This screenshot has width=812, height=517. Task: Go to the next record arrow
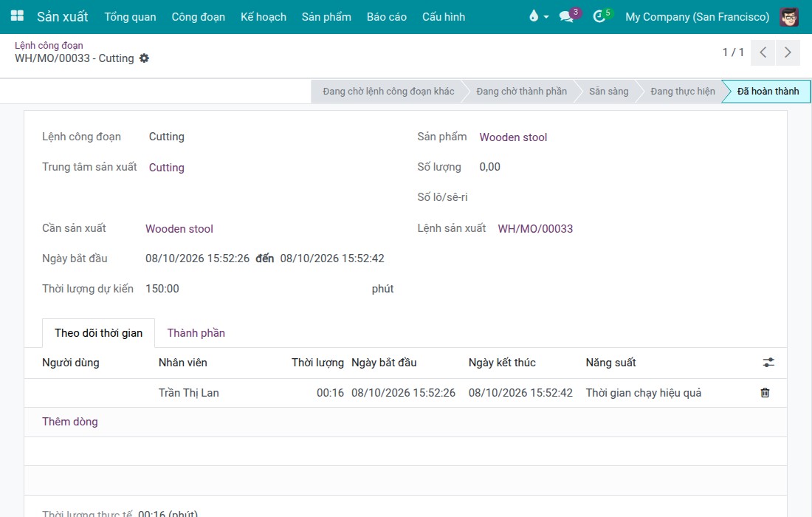[x=788, y=52]
